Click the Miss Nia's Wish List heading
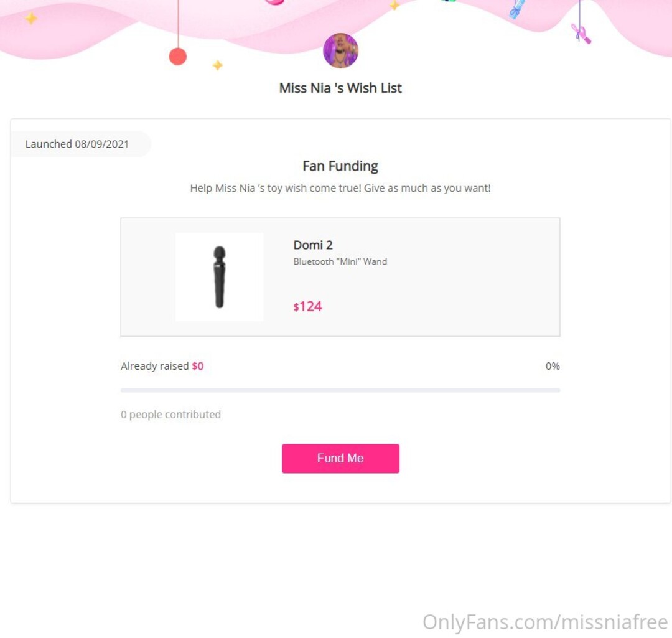 [340, 88]
